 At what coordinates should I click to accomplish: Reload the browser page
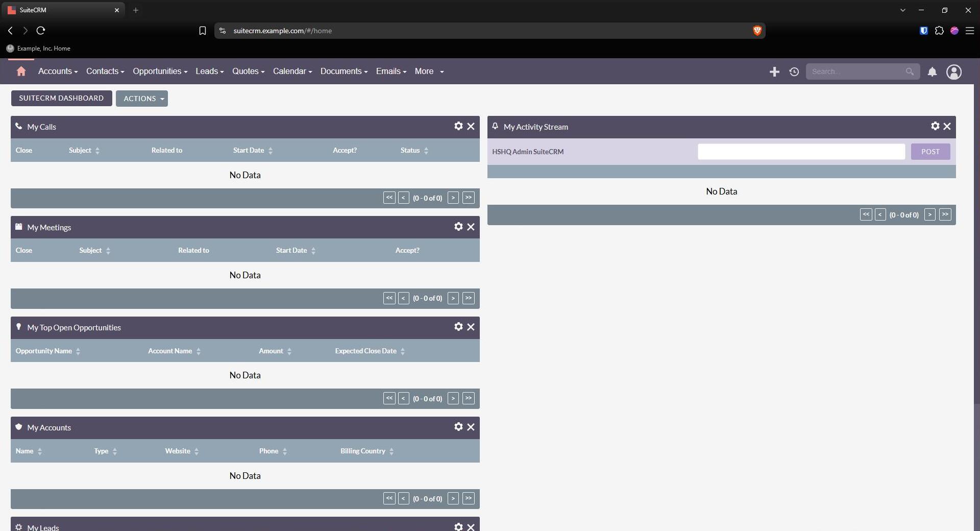coord(41,31)
